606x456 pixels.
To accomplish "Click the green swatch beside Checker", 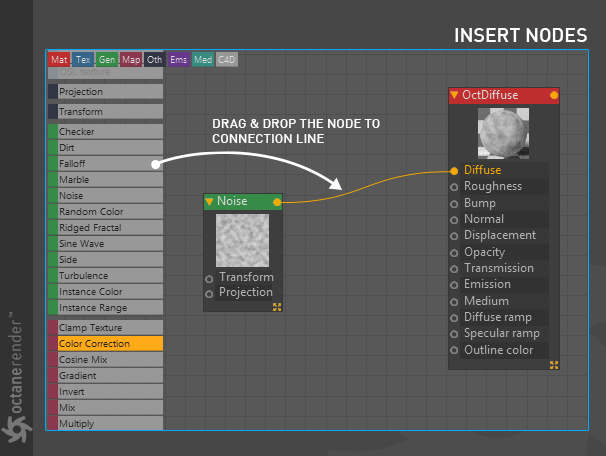I will pos(53,132).
